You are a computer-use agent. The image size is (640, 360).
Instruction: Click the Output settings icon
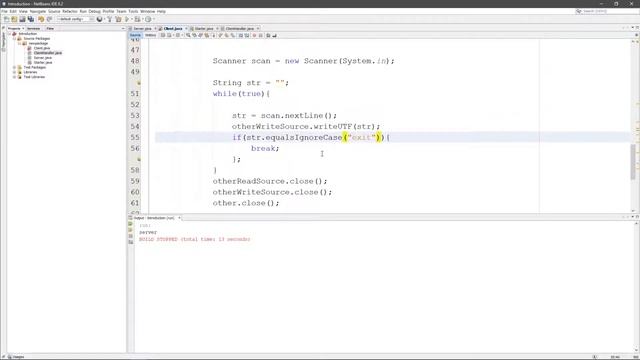(x=131, y=242)
